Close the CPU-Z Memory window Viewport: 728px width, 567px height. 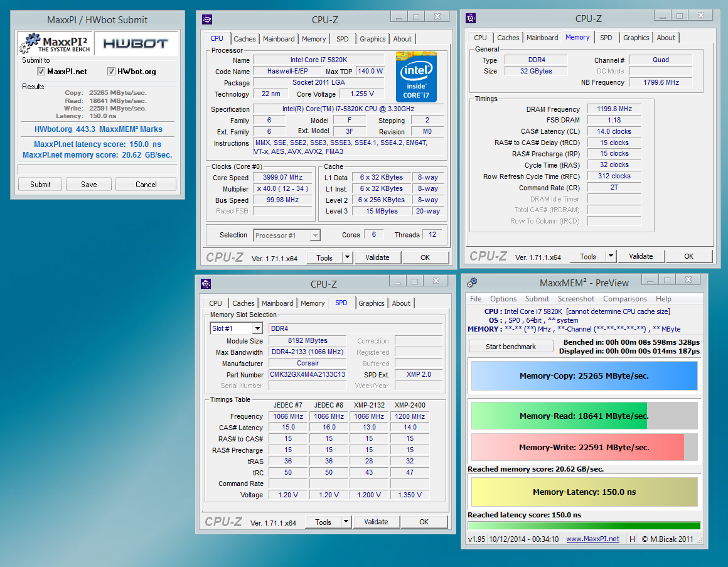(x=701, y=15)
